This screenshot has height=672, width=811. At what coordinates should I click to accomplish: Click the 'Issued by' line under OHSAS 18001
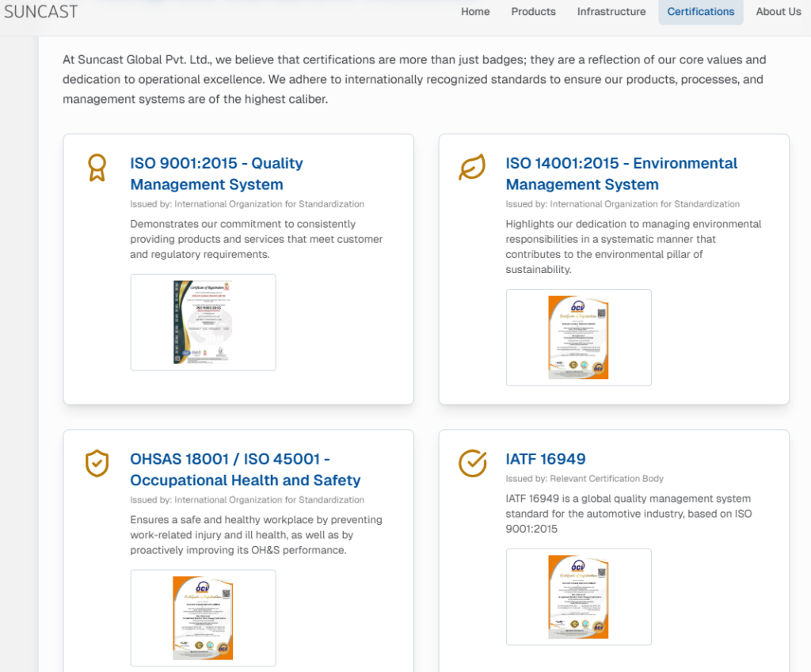(247, 500)
